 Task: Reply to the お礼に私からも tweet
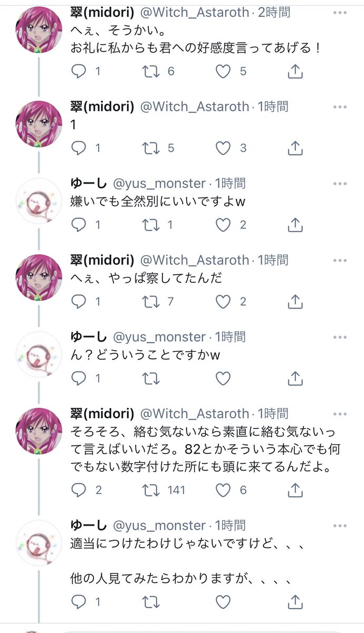(79, 71)
